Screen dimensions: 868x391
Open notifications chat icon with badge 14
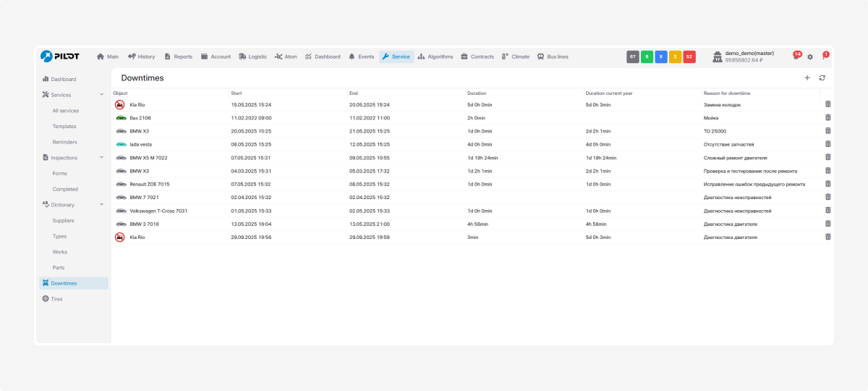coord(796,56)
